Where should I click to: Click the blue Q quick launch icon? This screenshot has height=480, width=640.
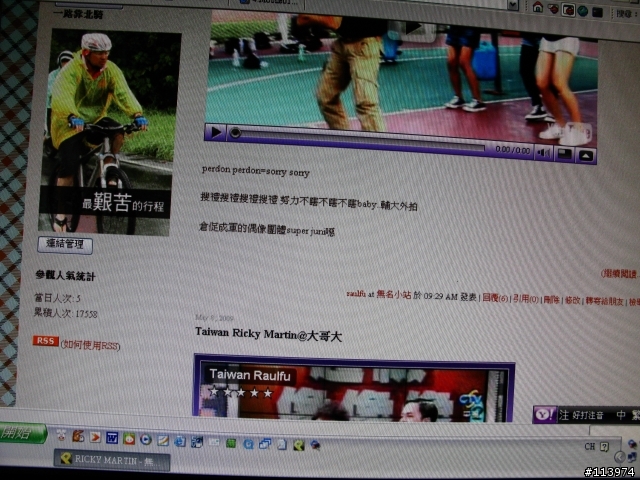click(x=248, y=444)
